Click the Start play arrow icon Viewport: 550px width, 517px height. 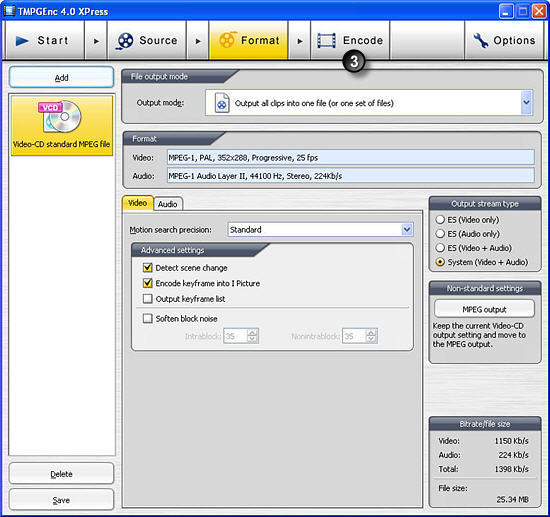pos(22,41)
